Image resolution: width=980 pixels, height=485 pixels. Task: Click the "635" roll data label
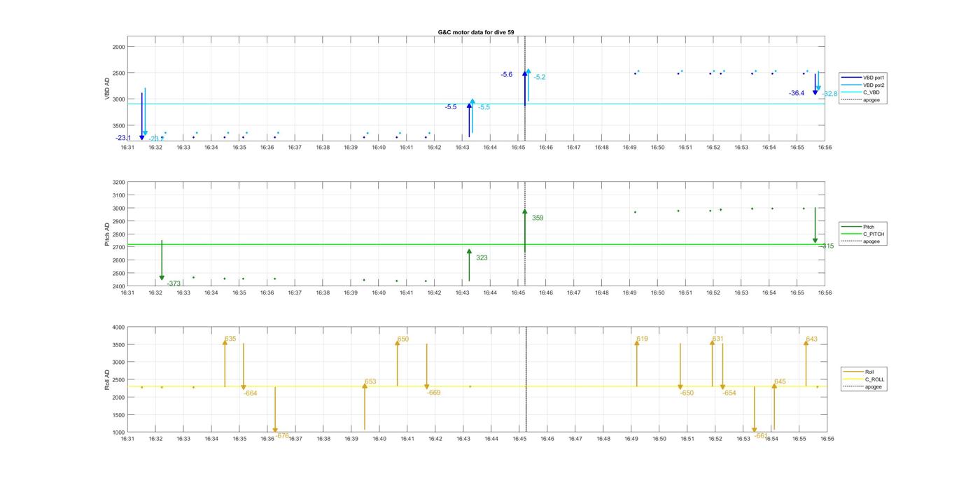coord(230,339)
